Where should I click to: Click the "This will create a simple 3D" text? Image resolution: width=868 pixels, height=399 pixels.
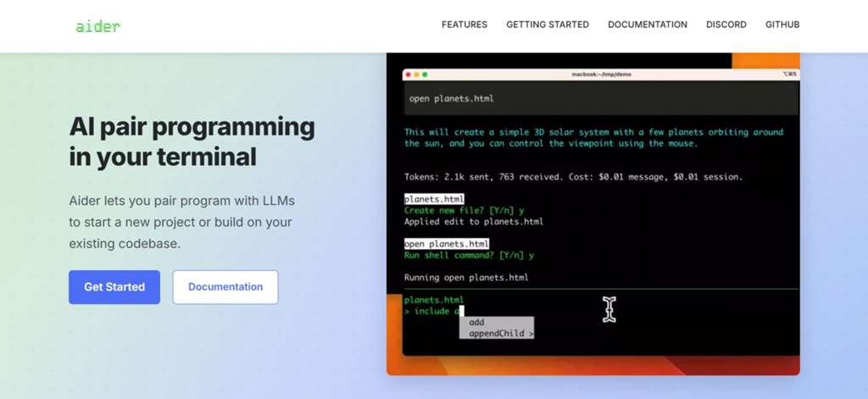click(593, 138)
